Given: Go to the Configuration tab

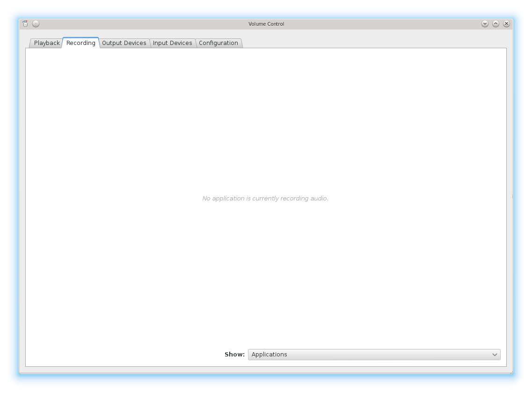Looking at the screenshot, I should pos(219,43).
